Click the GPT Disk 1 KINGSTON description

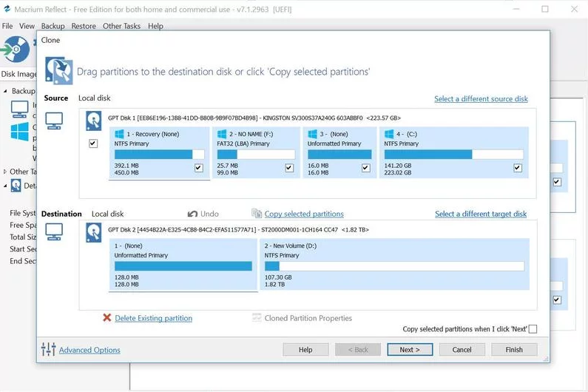pyautogui.click(x=254, y=118)
